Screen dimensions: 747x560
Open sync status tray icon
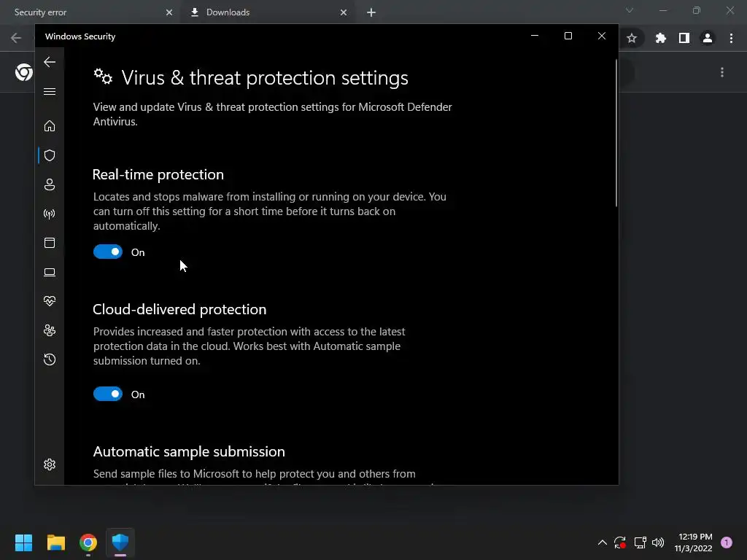coord(620,542)
